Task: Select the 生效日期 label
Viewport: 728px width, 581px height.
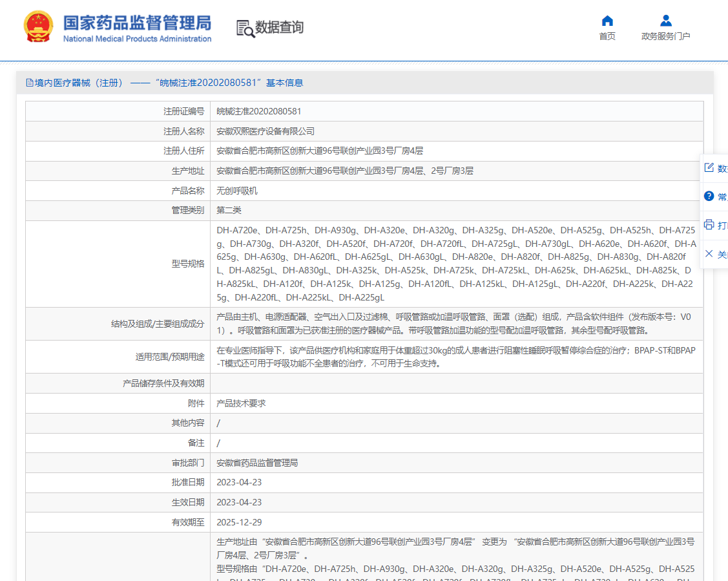Action: (x=188, y=503)
